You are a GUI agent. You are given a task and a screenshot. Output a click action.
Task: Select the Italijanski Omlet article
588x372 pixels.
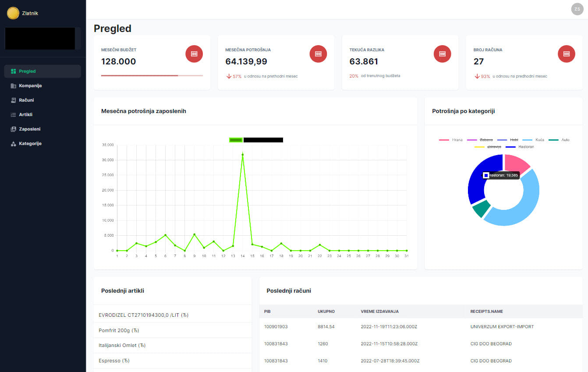pos(173,345)
